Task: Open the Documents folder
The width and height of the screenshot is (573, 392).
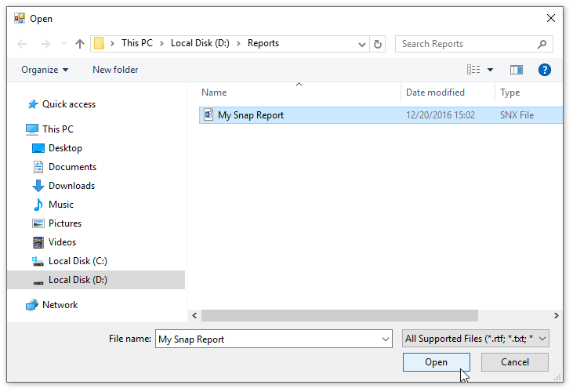Action: (x=72, y=167)
